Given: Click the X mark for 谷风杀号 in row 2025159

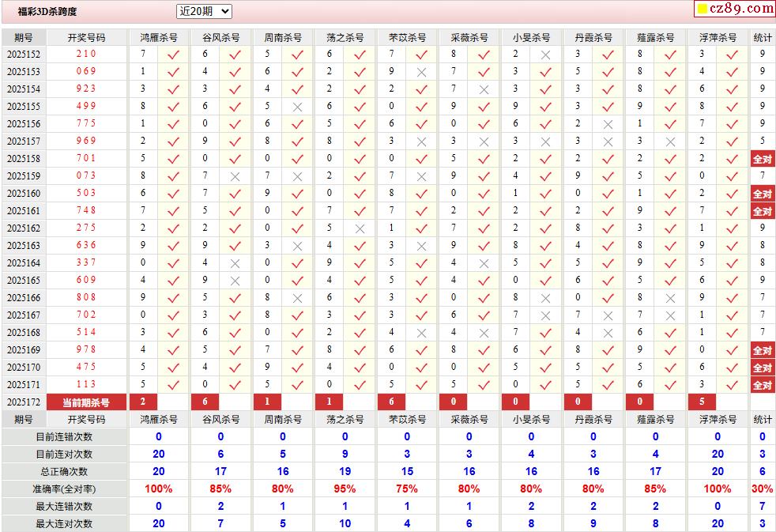Looking at the screenshot, I should [235, 176].
